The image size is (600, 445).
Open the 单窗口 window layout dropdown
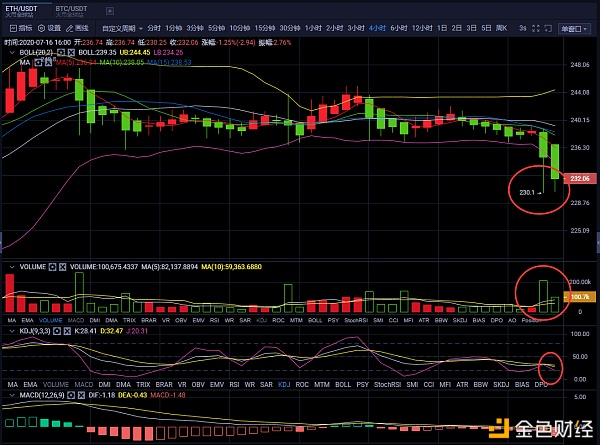click(x=574, y=29)
